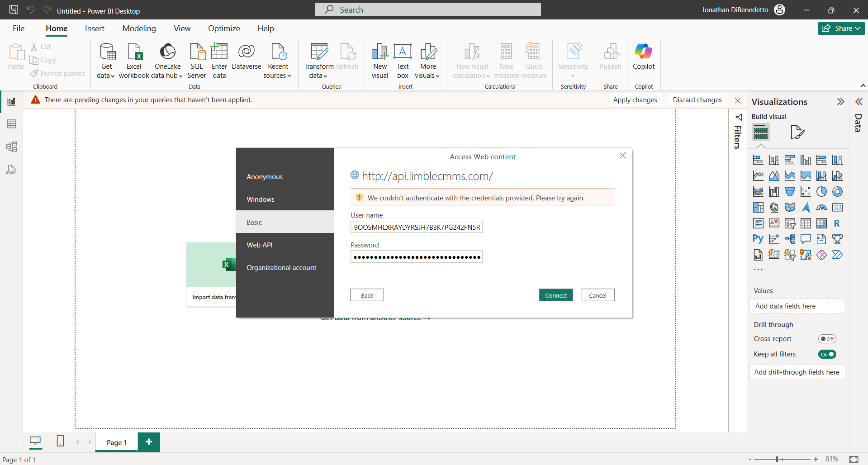Open the DAX query view in left sidebar
The width and height of the screenshot is (868, 465).
coord(11,170)
